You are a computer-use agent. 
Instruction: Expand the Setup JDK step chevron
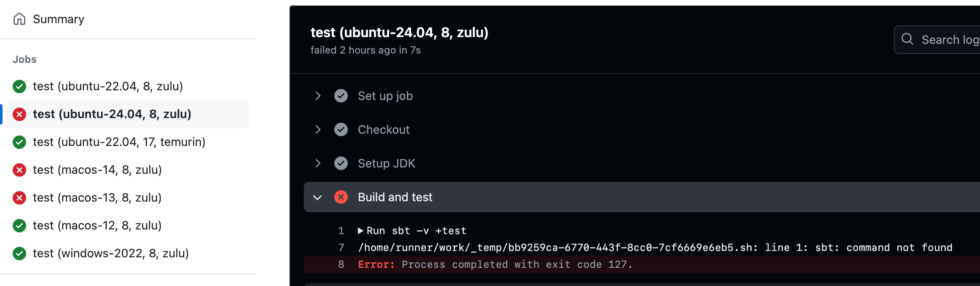click(x=318, y=163)
